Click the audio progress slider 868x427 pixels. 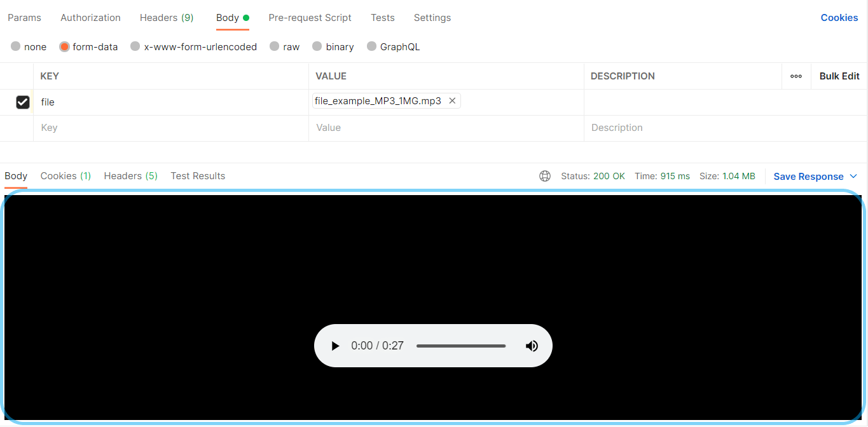(x=461, y=346)
